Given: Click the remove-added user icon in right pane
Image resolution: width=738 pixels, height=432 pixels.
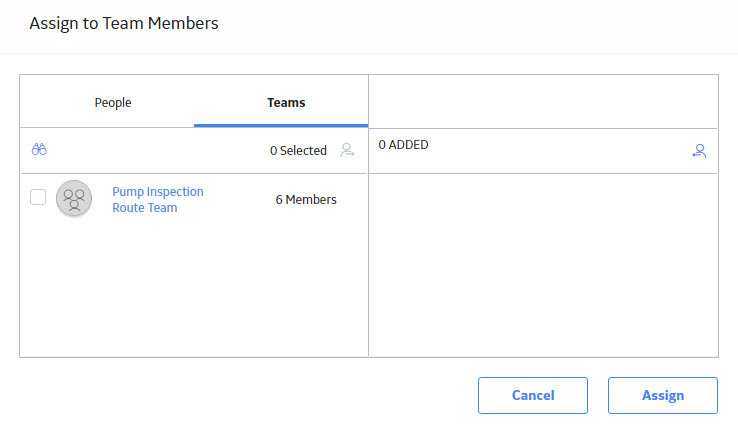Looking at the screenshot, I should 699,151.
